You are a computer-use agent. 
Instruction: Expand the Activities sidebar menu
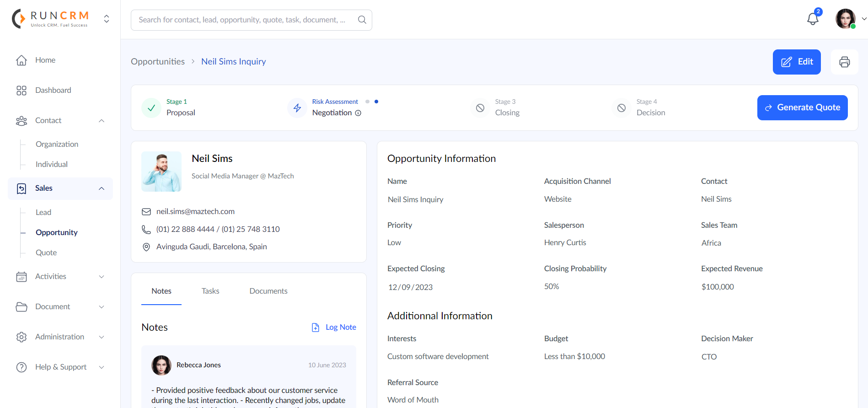[x=102, y=277]
